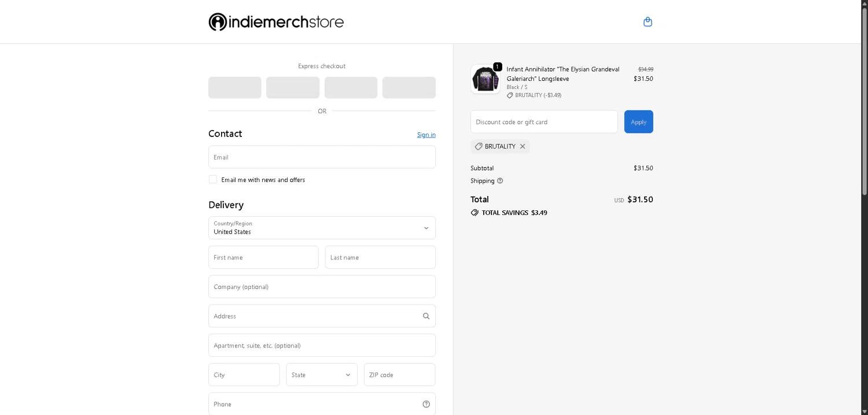The image size is (868, 415).
Task: Click the scrollbar down arrow
Action: pos(865,411)
